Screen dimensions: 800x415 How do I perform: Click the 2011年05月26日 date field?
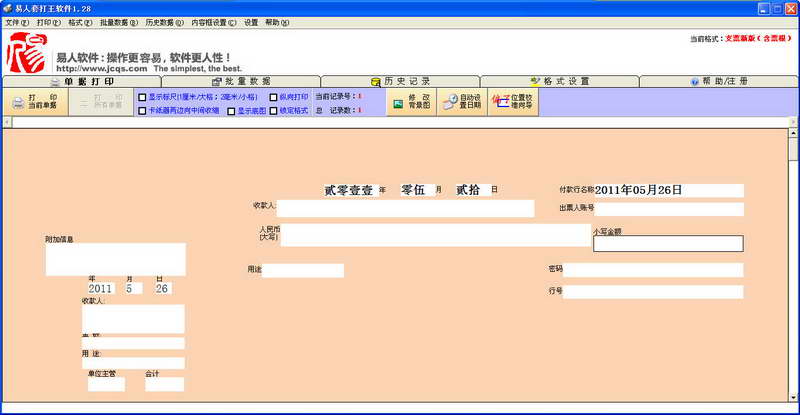(x=669, y=190)
